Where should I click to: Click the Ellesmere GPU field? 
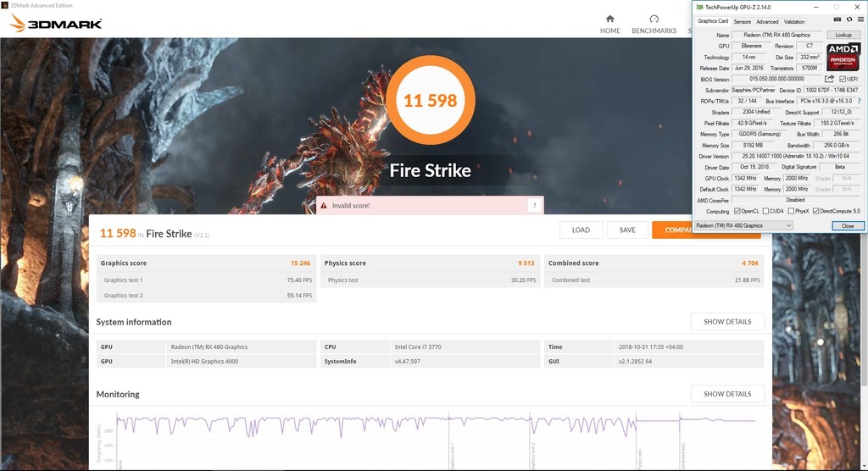pos(751,46)
